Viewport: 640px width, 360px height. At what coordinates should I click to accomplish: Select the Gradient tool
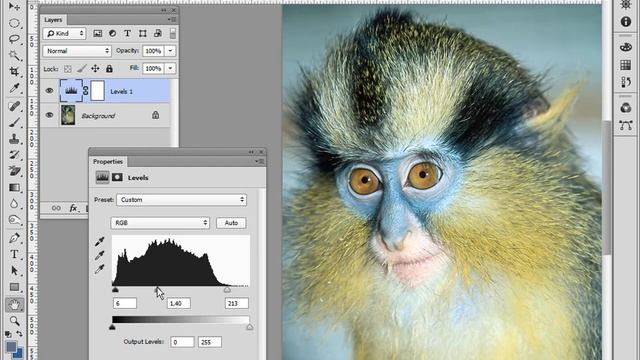point(14,187)
